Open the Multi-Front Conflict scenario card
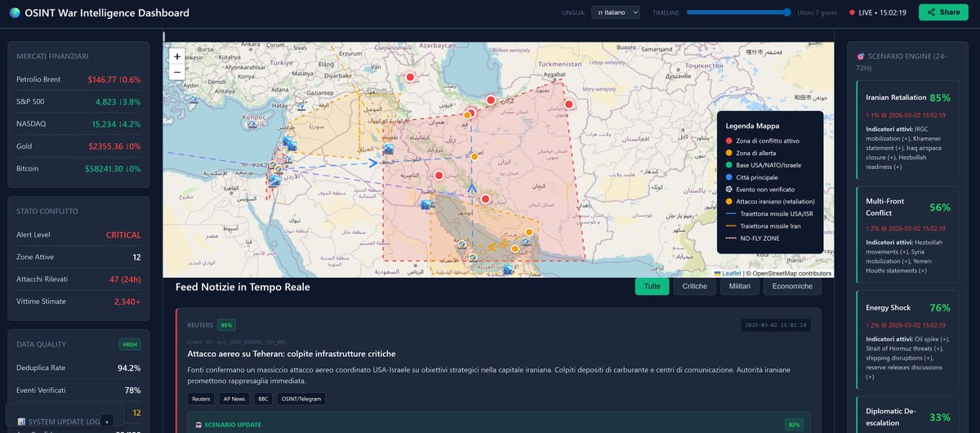 pos(908,234)
